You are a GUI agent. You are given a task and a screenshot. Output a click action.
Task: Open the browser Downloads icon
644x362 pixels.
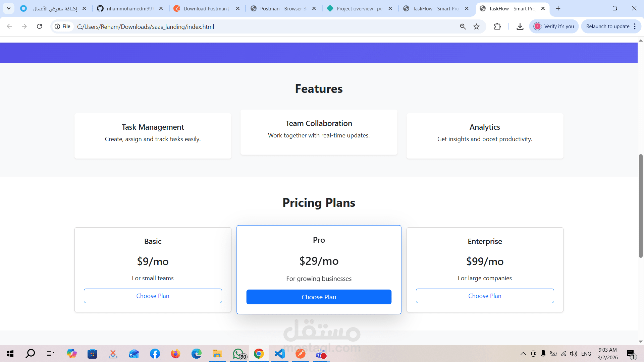520,26
